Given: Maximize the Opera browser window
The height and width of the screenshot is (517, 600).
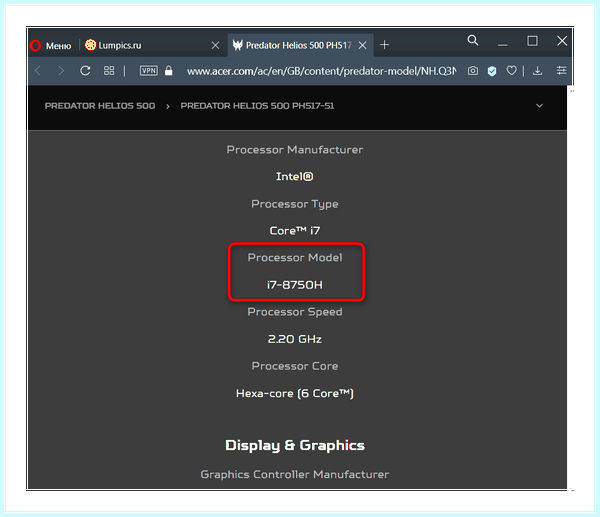Looking at the screenshot, I should point(532,41).
